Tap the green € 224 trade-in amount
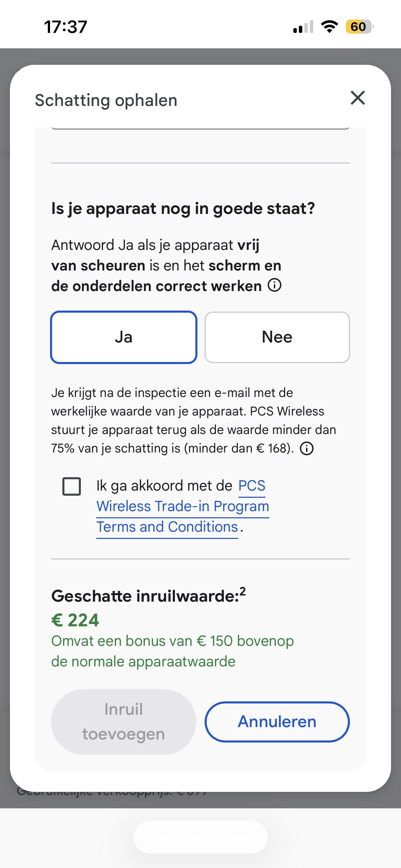 pyautogui.click(x=75, y=620)
